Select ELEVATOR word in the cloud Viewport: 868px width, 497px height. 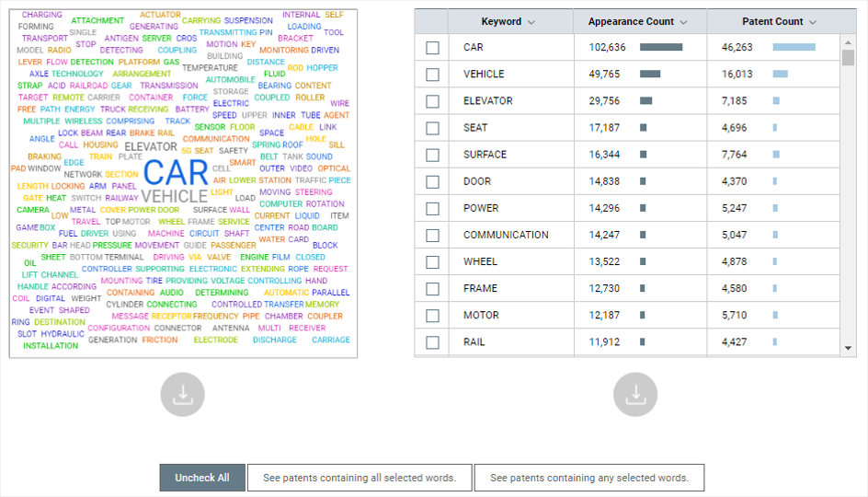tap(150, 146)
